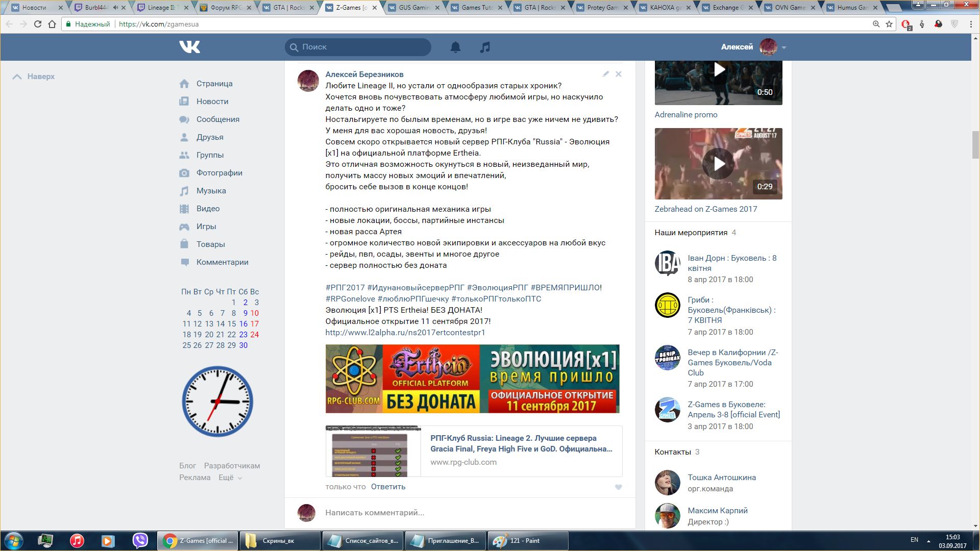Reload page with browser refresh icon
The width and height of the screenshot is (980, 551).
[37, 24]
